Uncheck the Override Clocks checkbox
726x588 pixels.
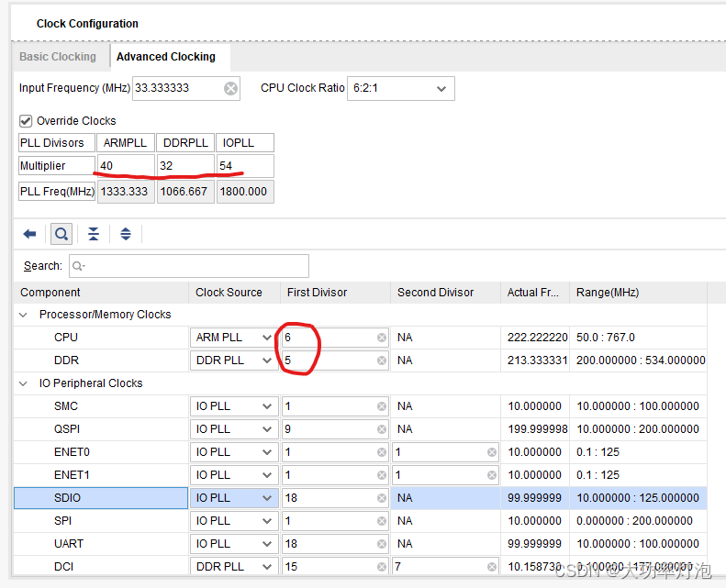point(26,121)
